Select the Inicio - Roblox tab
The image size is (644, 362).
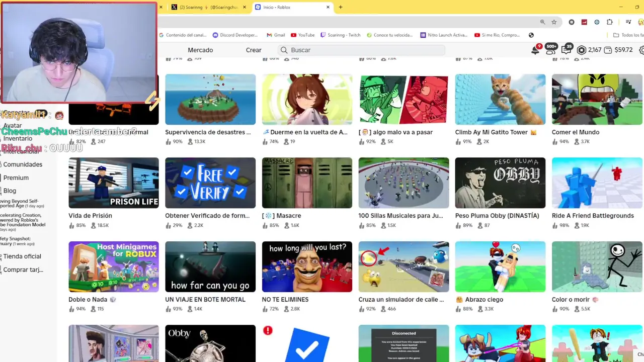tap(293, 7)
